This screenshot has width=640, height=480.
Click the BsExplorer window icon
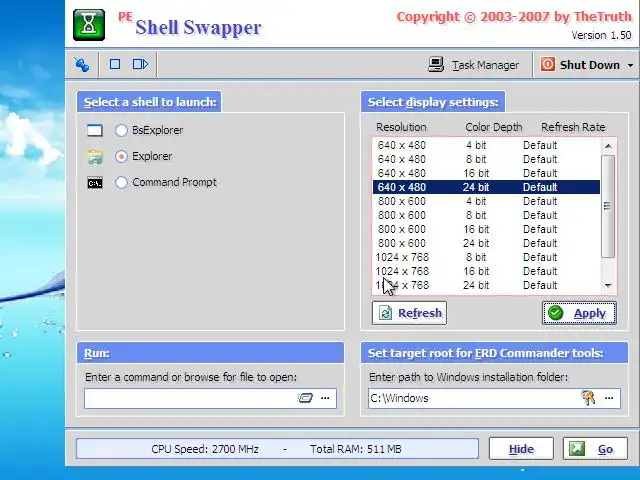tap(95, 130)
